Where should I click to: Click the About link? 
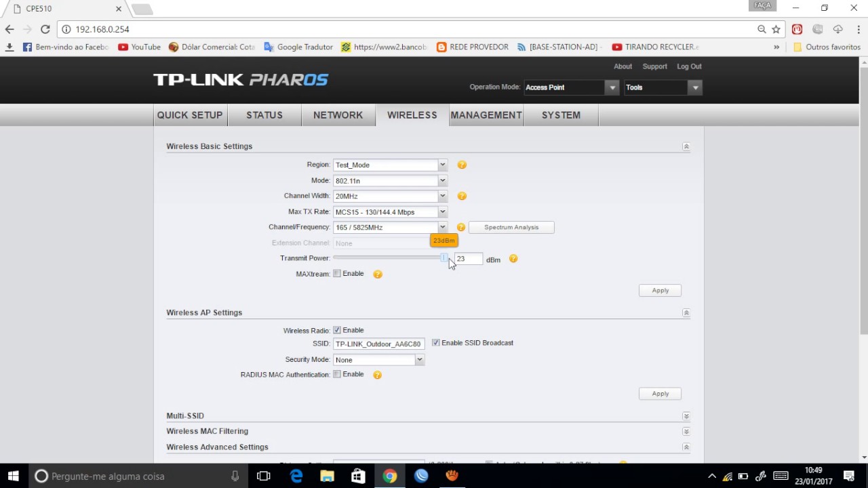tap(623, 66)
